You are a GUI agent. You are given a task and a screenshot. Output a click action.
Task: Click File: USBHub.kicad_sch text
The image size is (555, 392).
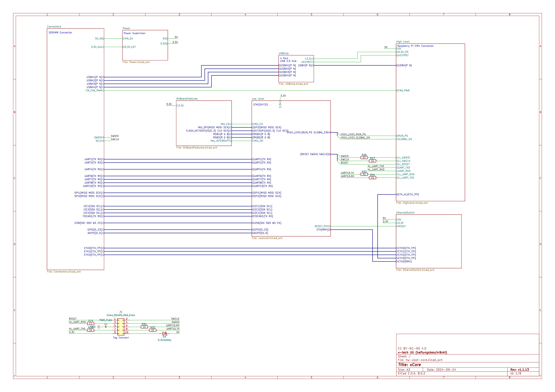(x=293, y=84)
